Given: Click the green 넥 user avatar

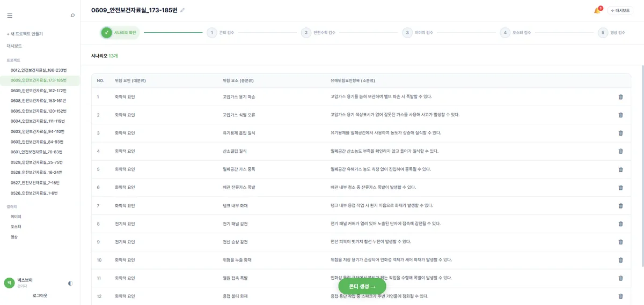Looking at the screenshot, I should click(10, 282).
